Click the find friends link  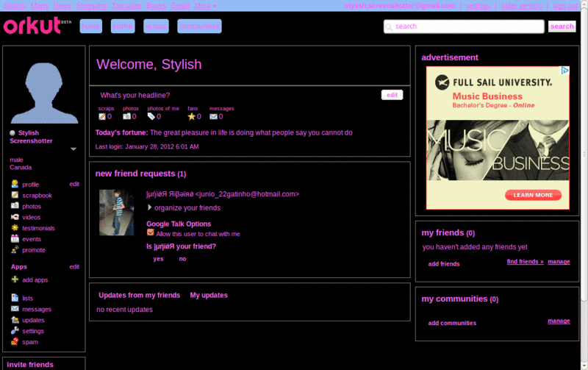[525, 262]
